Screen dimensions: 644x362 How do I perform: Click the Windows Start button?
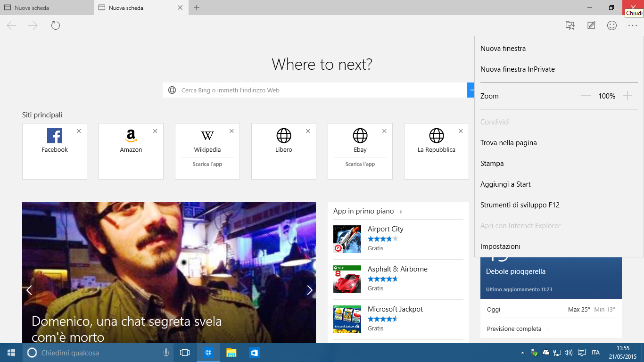[11, 353]
